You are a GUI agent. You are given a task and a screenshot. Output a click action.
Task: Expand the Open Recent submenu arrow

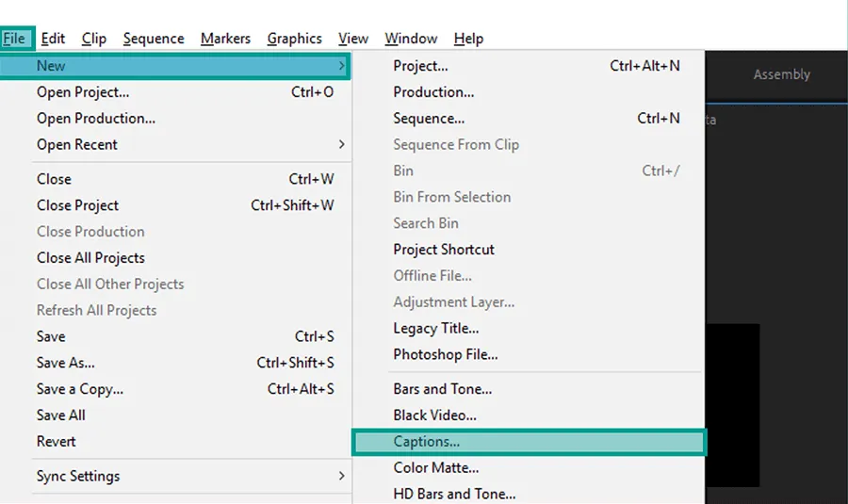pos(341,144)
